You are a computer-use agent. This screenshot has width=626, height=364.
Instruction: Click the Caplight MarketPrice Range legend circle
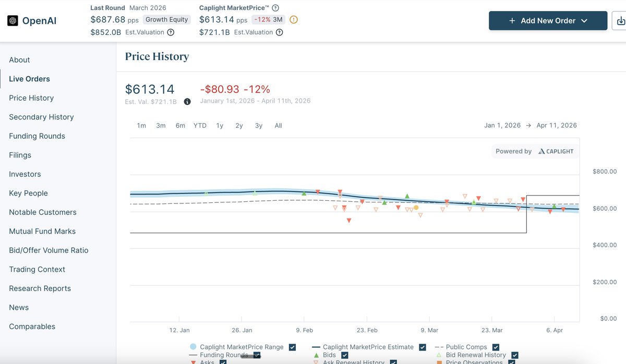click(x=193, y=347)
